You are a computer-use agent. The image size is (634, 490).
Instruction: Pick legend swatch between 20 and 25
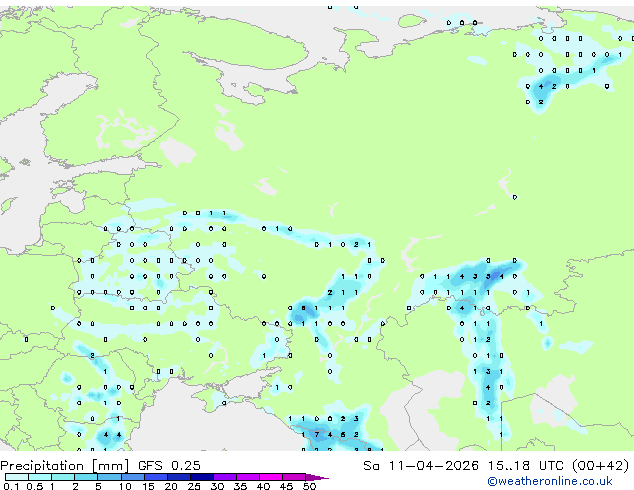tap(179, 477)
